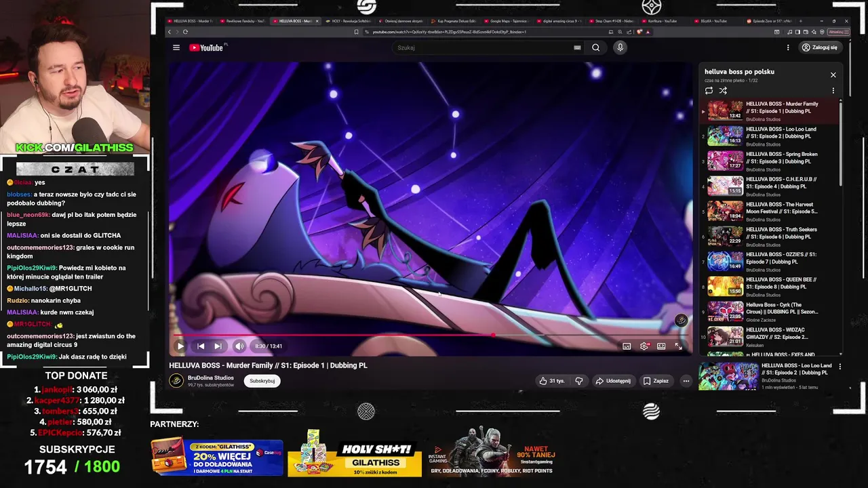Dislike the video thumbs down
Screen dimensions: 868x488
pos(579,381)
